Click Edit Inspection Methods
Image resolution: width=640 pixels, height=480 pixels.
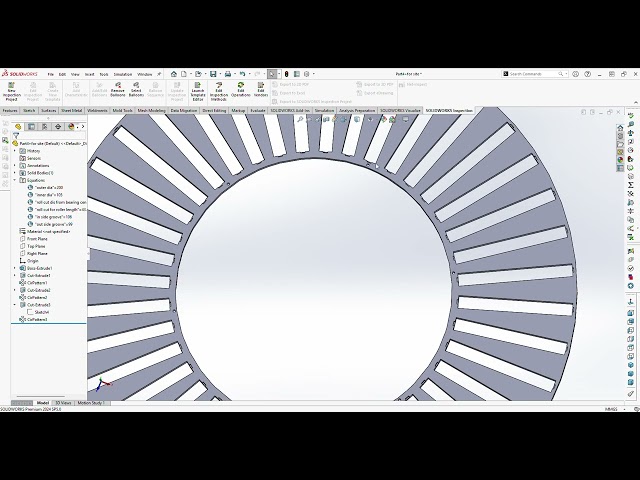point(219,91)
